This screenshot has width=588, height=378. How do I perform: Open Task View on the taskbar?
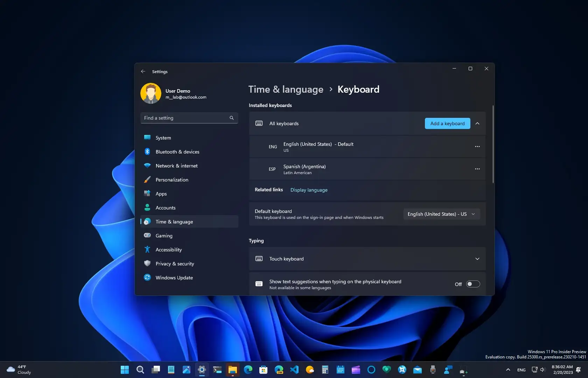click(156, 370)
